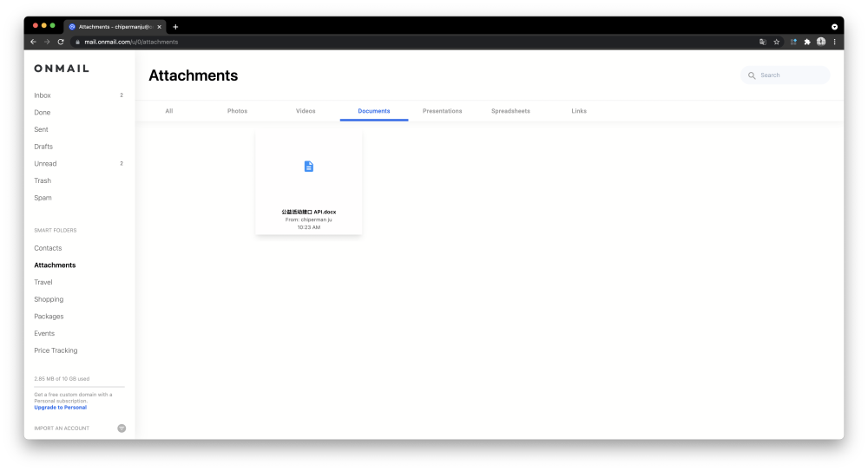This screenshot has height=471, width=868.
Task: Open the API.docx attachment card
Action: [x=309, y=183]
